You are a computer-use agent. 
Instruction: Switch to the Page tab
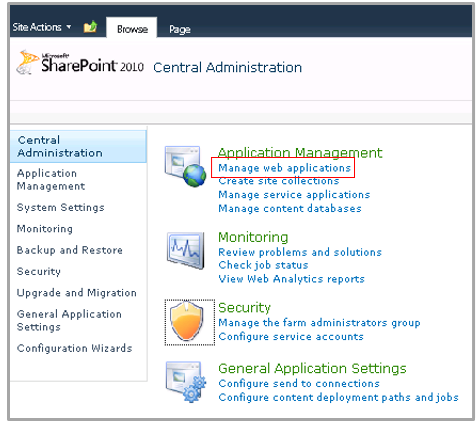[x=180, y=29]
